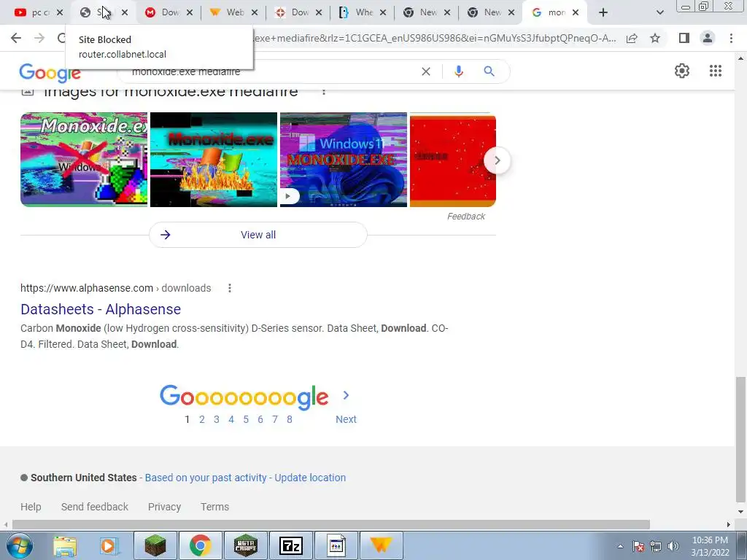747x560 pixels.
Task: Open the Chrome profile avatar menu
Action: [708, 38]
